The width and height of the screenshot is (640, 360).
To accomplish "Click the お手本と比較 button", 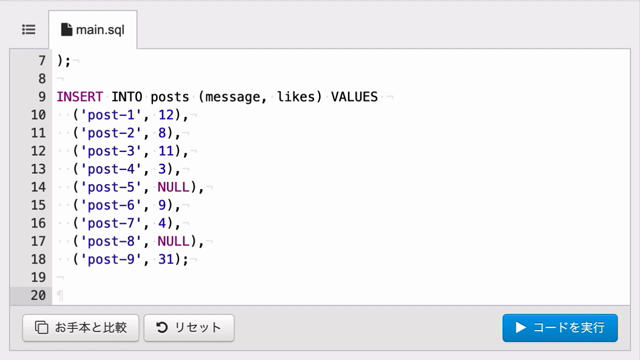I will click(81, 327).
